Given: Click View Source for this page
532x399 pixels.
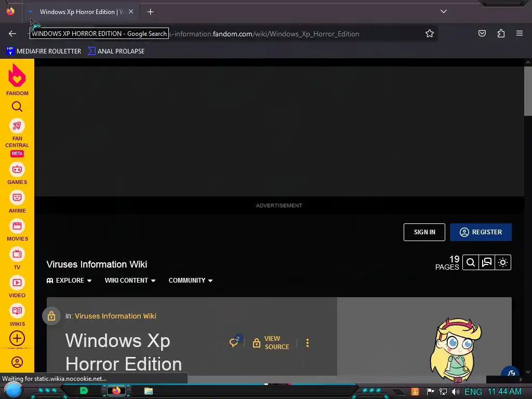Looking at the screenshot, I should [x=271, y=343].
